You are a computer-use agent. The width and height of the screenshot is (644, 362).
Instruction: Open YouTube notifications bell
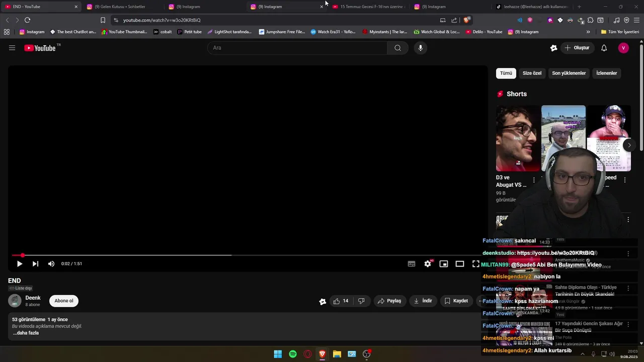pyautogui.click(x=604, y=48)
